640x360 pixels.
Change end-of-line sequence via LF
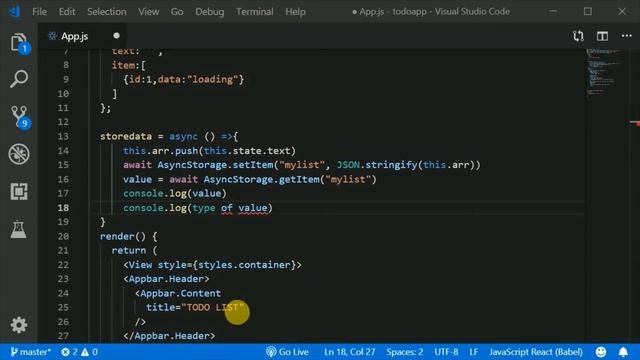coord(473,351)
